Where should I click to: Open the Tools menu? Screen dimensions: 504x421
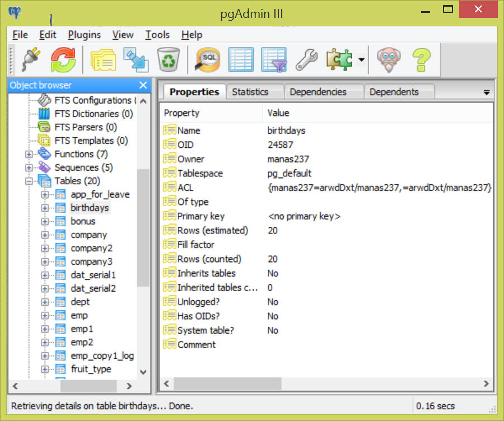(x=157, y=35)
